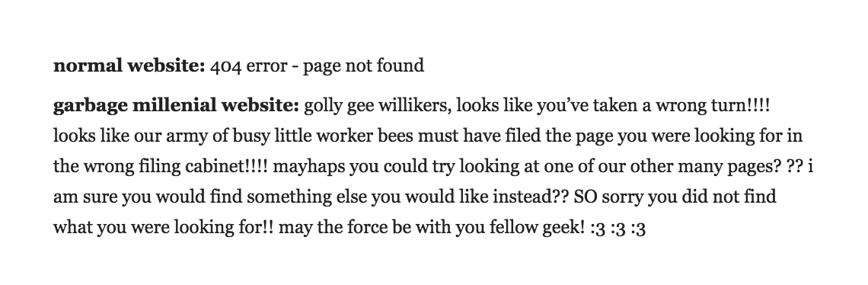Click the '404 error - page not found' text
Image resolution: width=868 pixels, height=285 pixels.
tap(318, 66)
